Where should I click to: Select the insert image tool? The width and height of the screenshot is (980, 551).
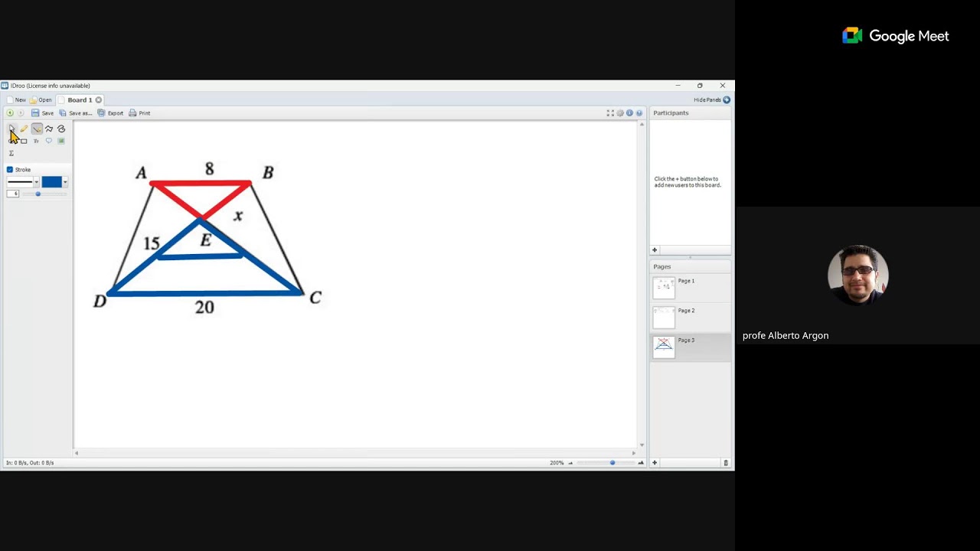pos(61,141)
